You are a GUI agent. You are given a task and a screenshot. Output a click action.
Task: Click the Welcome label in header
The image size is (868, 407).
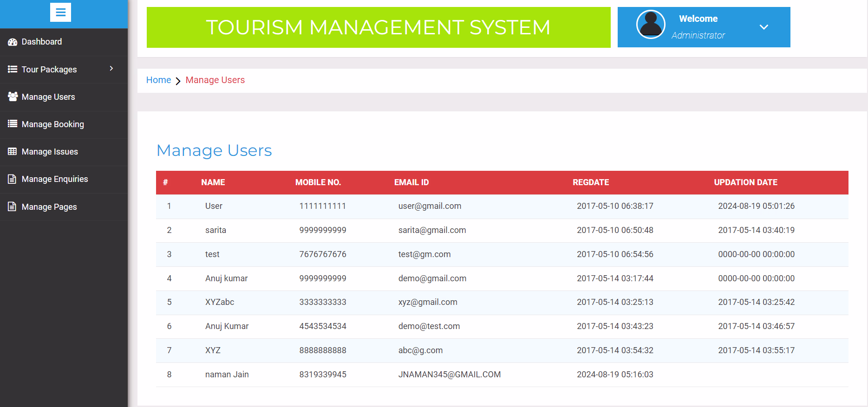[698, 19]
